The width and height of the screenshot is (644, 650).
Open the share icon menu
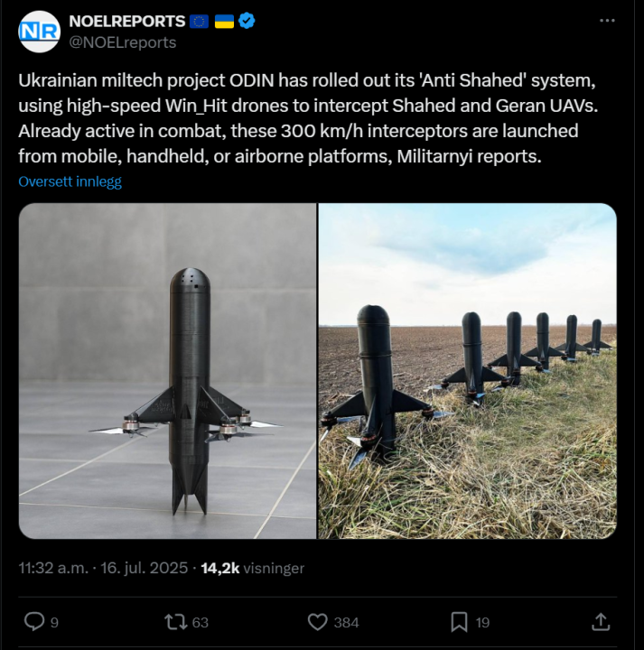pos(600,621)
